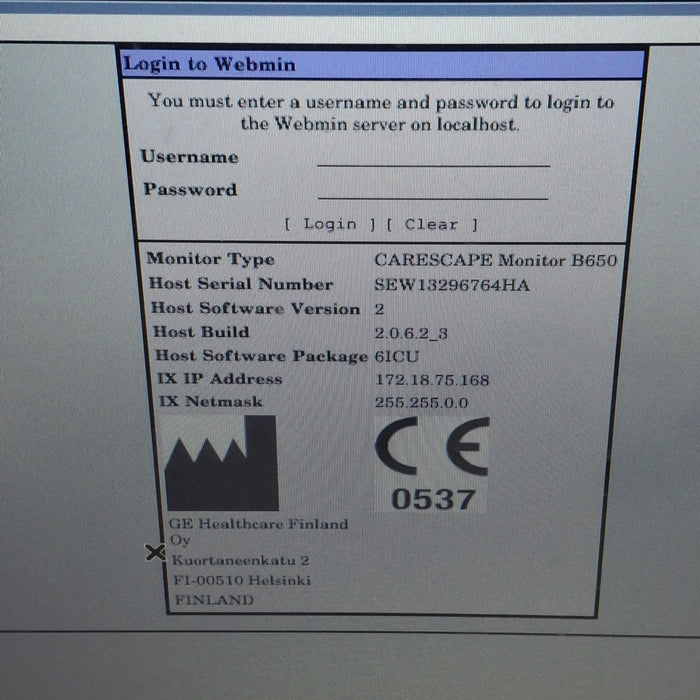This screenshot has height=700, width=700.
Task: Click the 'FINLAND' text
Action: coord(214,599)
